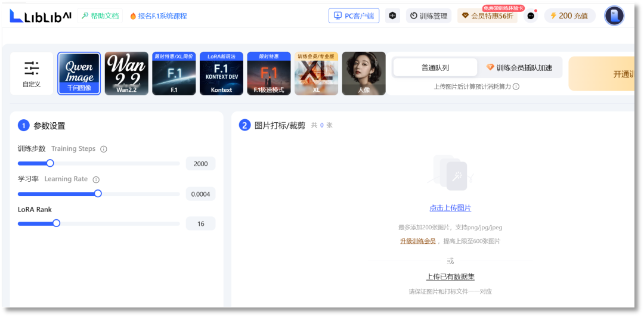644x317 pixels.
Task: Open 训练管理 training management
Action: (x=429, y=16)
